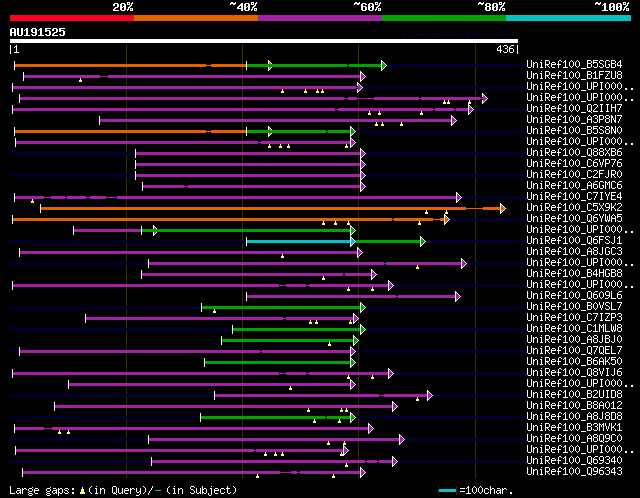Select hit label UniRef100_C2FJR0

pos(574,175)
